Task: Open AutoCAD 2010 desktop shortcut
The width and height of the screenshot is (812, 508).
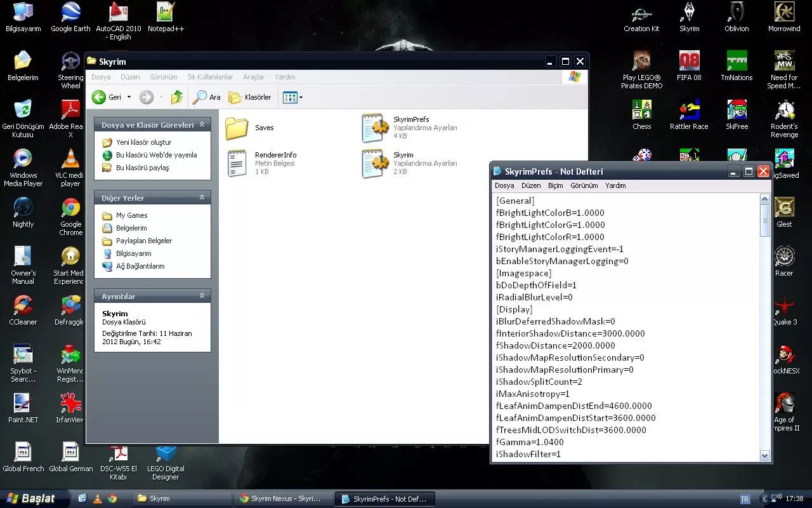Action: [x=119, y=21]
